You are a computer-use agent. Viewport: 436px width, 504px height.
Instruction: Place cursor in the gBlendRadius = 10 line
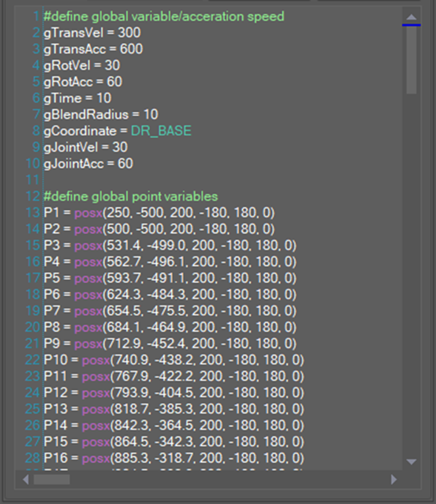click(100, 114)
